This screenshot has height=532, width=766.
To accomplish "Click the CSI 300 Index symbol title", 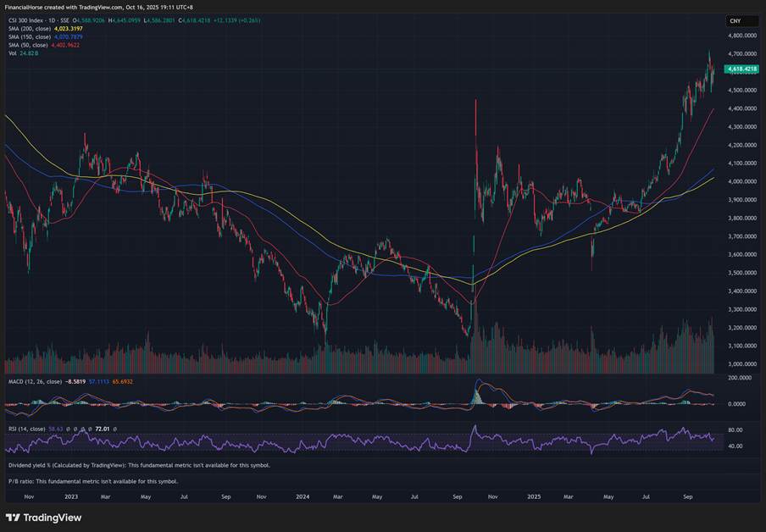I will [x=25, y=20].
